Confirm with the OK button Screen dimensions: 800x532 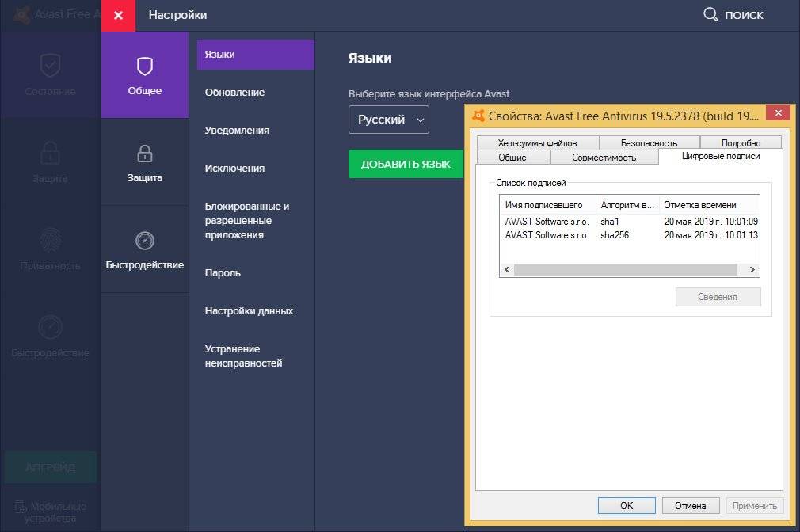coord(627,505)
